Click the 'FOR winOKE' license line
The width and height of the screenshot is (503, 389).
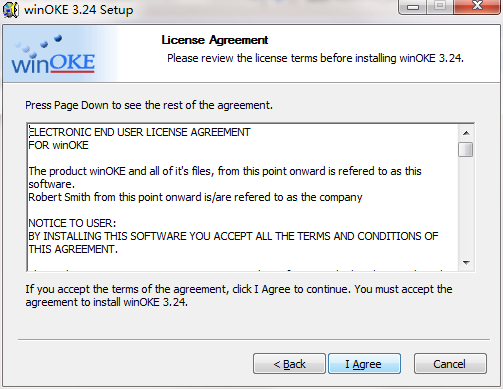coord(59,145)
